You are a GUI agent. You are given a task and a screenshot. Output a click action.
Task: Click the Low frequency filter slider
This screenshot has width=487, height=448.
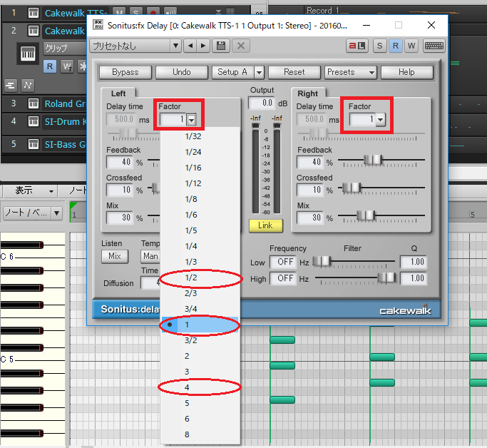pos(322,262)
